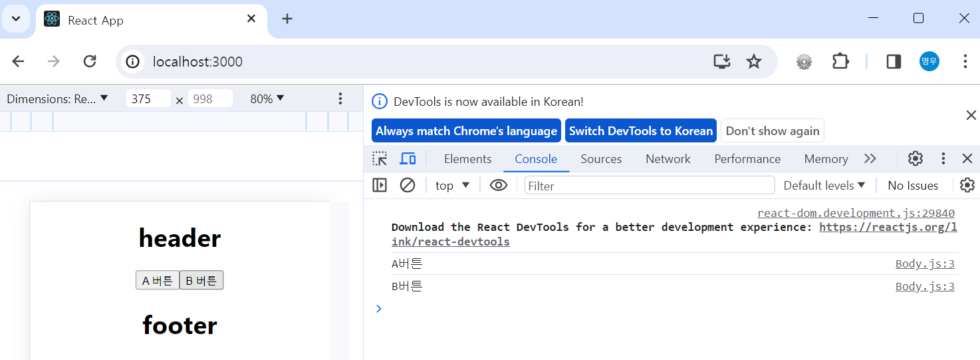Open the top context dropdown
This screenshot has width=980, height=360.
[x=452, y=185]
